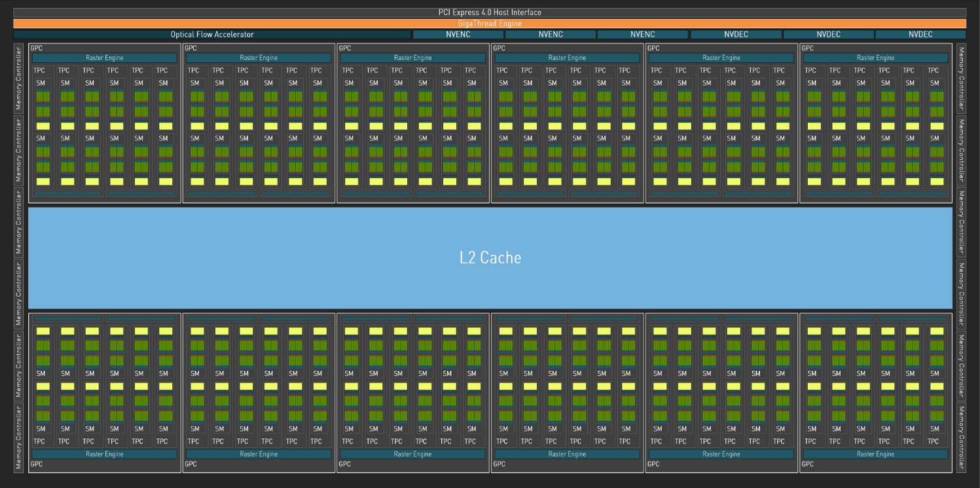
Task: Click the middle NVENC block
Action: [x=551, y=34]
